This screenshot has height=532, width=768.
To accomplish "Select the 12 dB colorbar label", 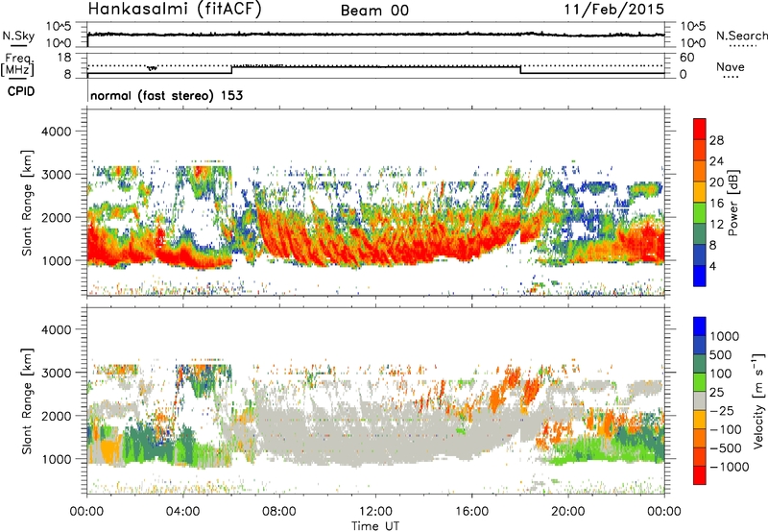I will [715, 225].
